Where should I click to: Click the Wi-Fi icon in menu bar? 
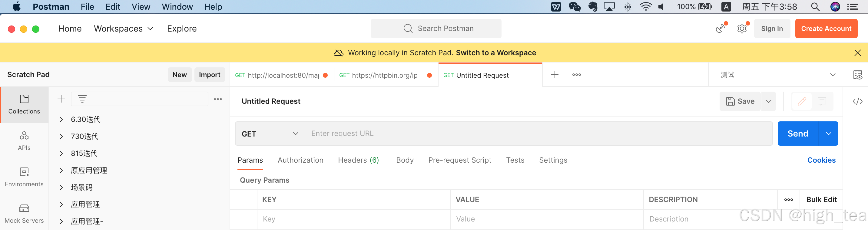coord(646,7)
